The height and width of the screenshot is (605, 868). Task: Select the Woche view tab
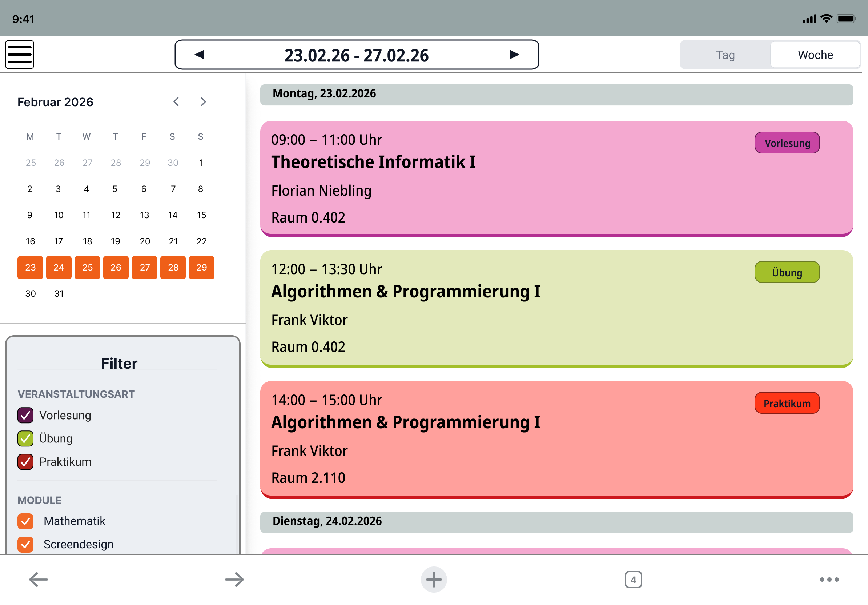(x=815, y=55)
